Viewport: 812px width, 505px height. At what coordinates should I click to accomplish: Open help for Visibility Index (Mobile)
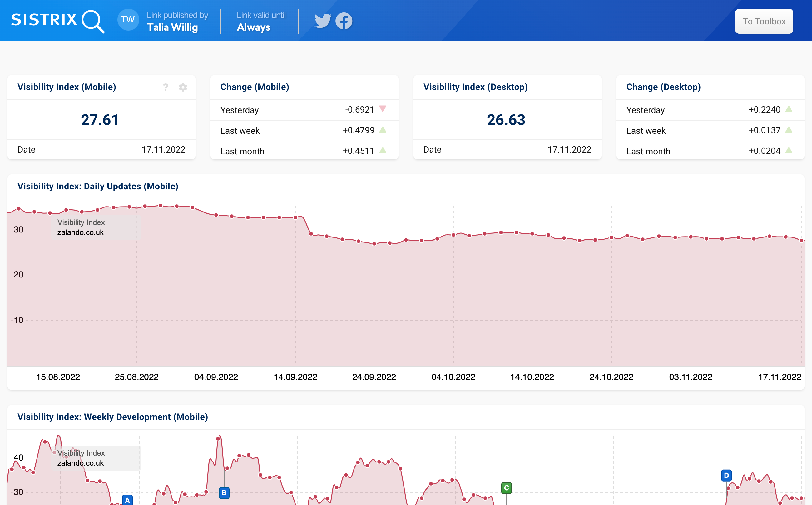click(166, 87)
